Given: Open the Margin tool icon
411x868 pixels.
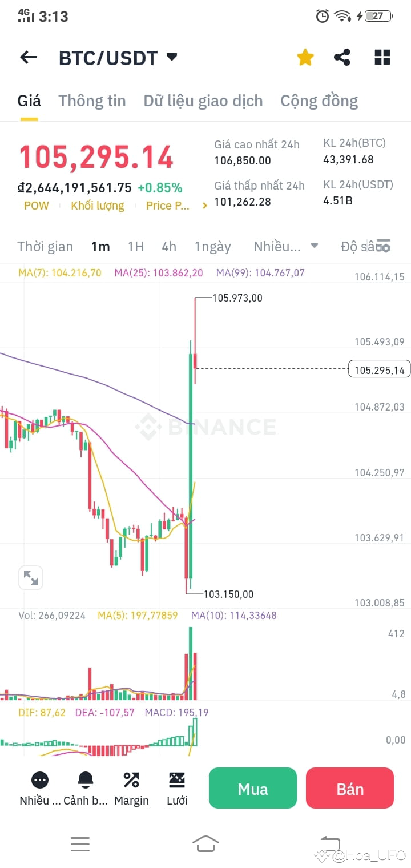Looking at the screenshot, I should (x=131, y=779).
